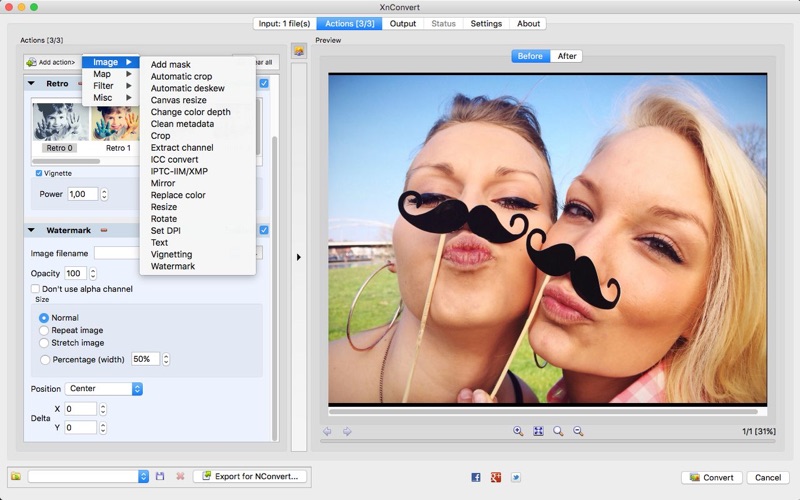Choose Resize from the Image menu
Viewport: 800px width, 500px height.
point(164,207)
